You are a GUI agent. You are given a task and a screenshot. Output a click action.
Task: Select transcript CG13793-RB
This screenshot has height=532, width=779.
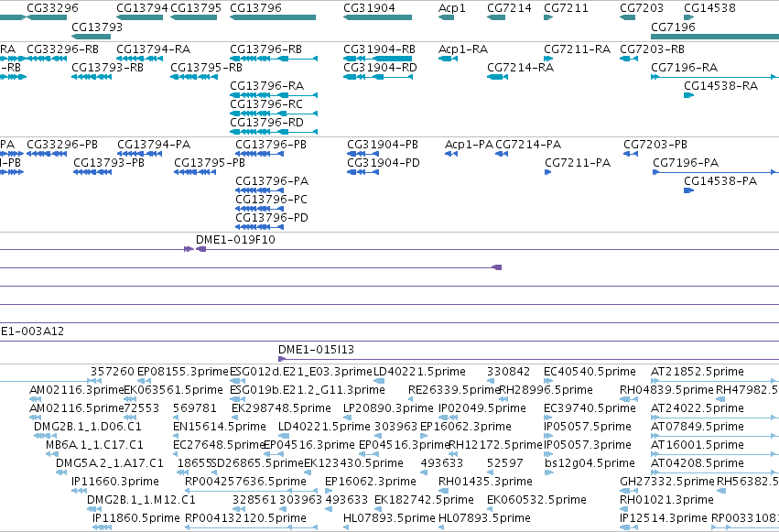point(92,77)
